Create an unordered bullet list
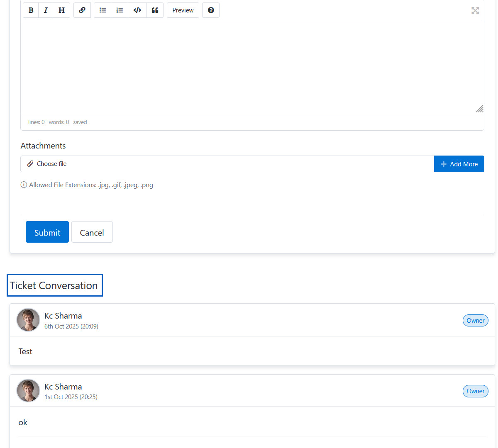498x448 pixels. click(x=103, y=10)
